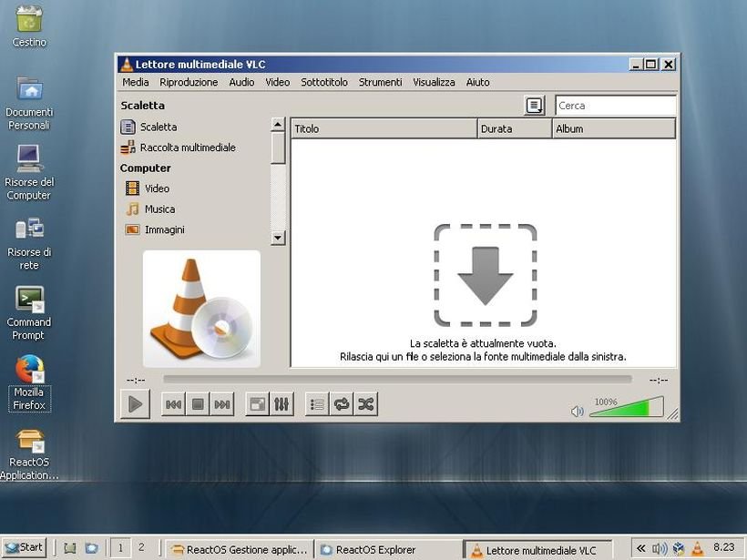Toggle the playlist view button
Image resolution: width=747 pixels, height=560 pixels.
tap(317, 404)
